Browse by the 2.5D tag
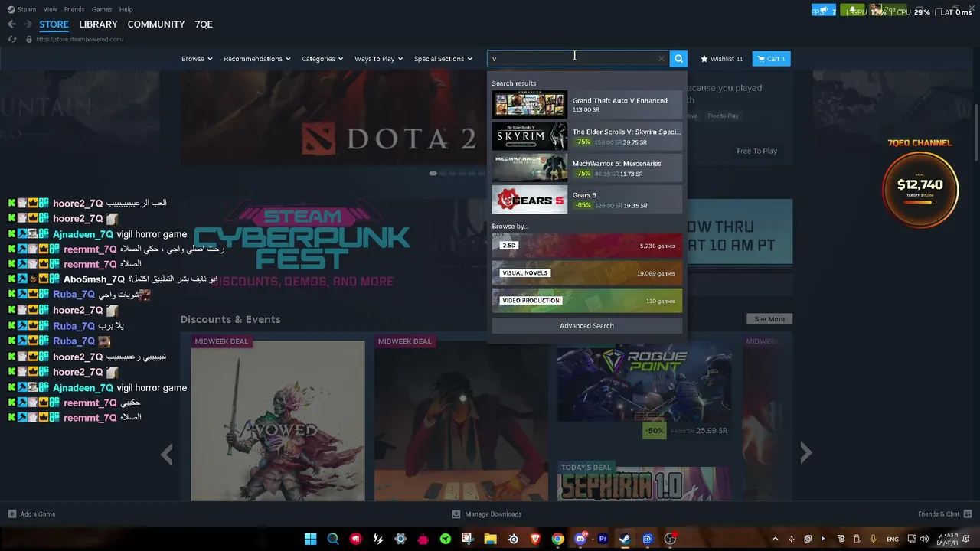980x551 pixels. pos(586,246)
